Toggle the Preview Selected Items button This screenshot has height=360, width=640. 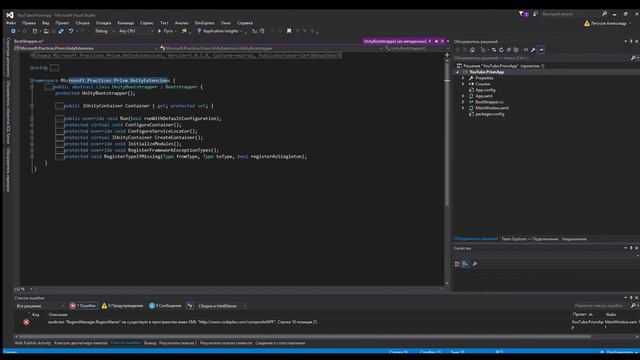coord(541,50)
